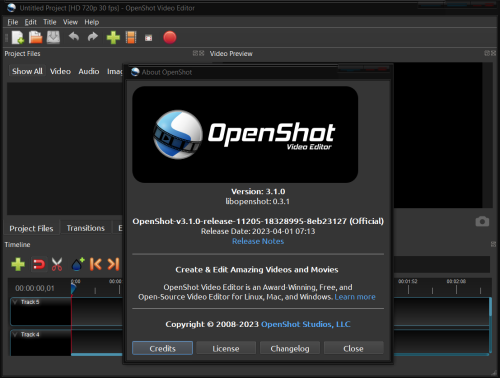500x378 pixels.
Task: Click the blue playhead marker on the ruler
Action: [x=73, y=288]
